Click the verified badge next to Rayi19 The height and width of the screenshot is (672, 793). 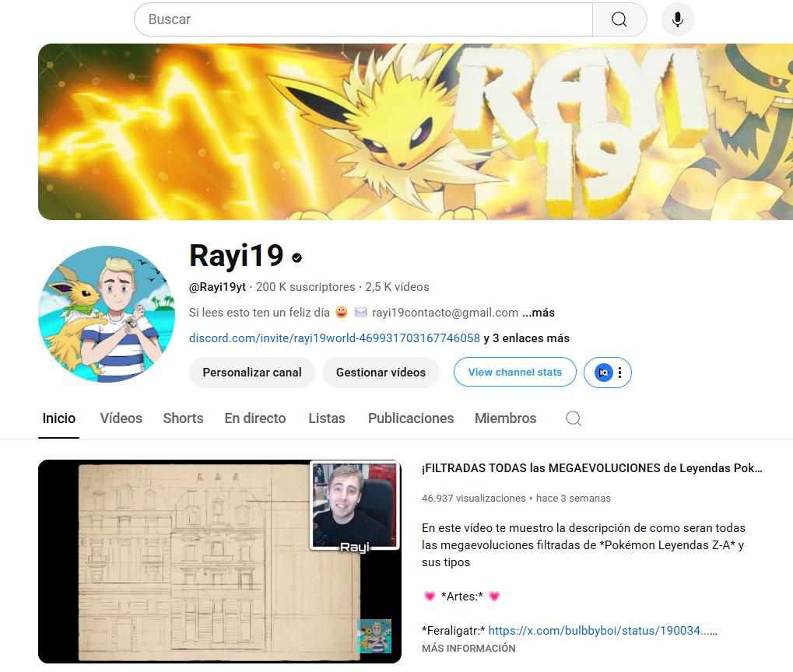coord(296,258)
